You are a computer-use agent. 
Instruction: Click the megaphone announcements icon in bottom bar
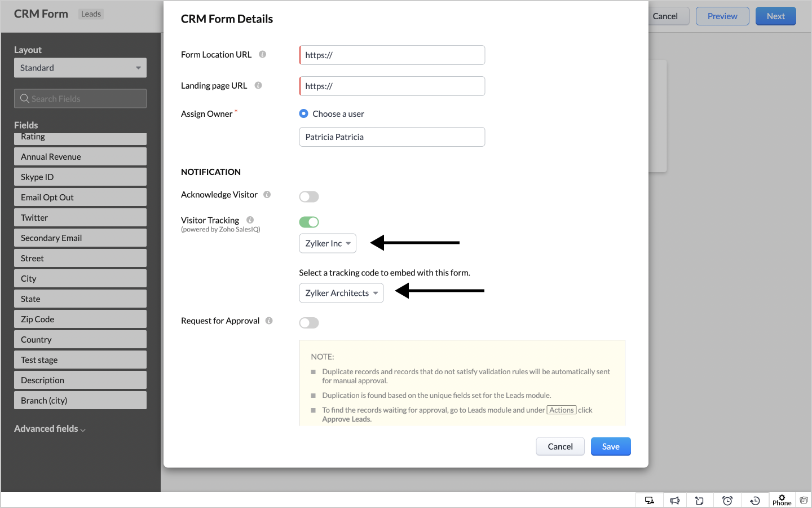pos(674,501)
